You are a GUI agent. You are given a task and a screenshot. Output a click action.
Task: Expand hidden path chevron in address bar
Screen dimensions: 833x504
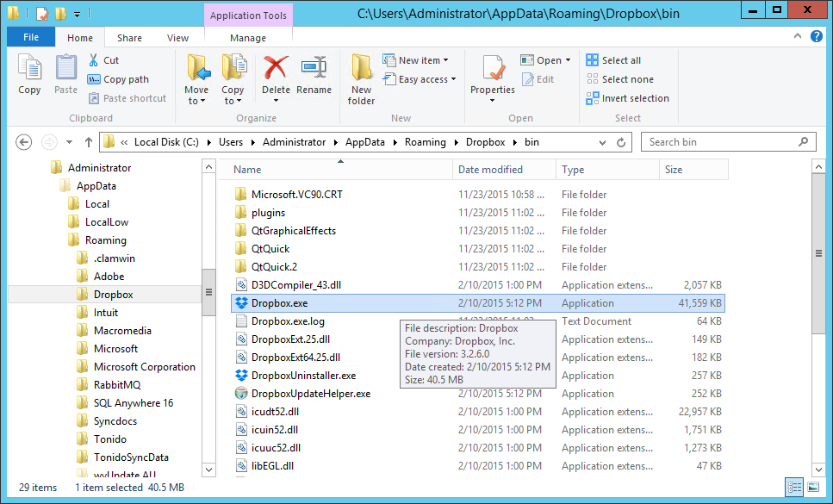click(124, 142)
